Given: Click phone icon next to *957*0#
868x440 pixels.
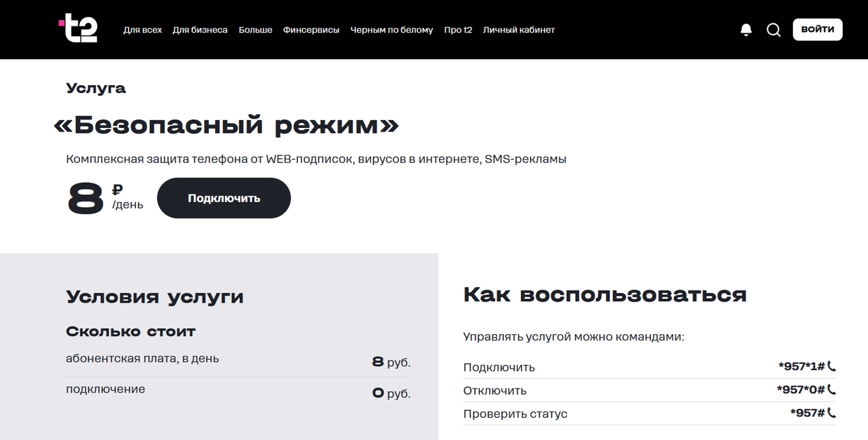Looking at the screenshot, I should pos(832,390).
